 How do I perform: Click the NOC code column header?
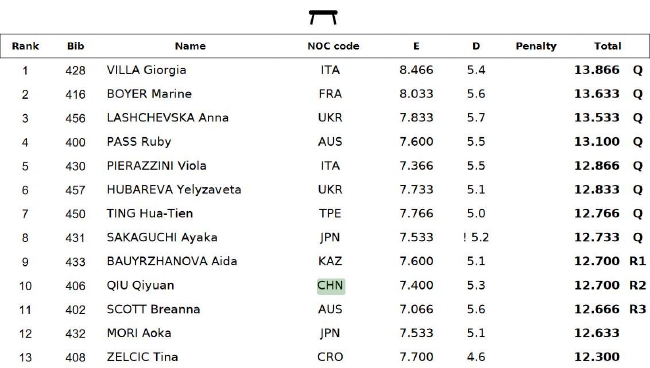tap(333, 46)
